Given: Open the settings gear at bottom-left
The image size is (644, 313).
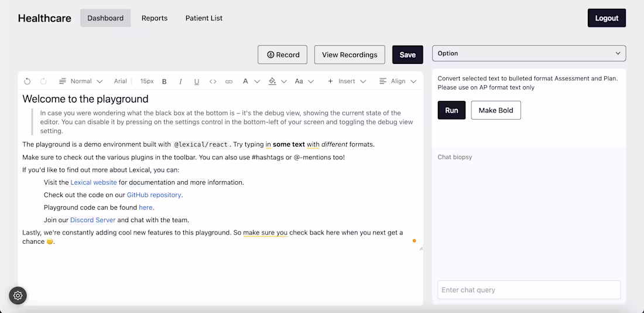Looking at the screenshot, I should (x=18, y=295).
